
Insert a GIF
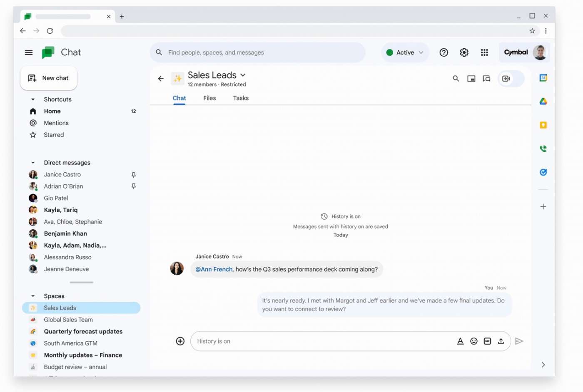488,341
